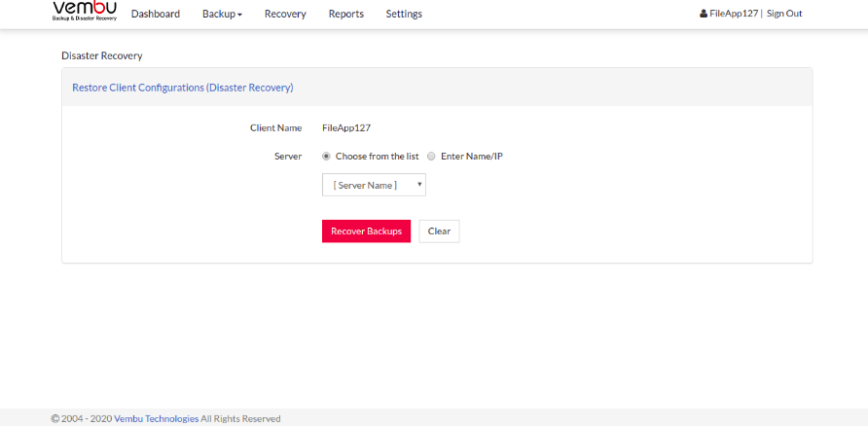Click the Recover Backups button
868x426 pixels.
(367, 231)
